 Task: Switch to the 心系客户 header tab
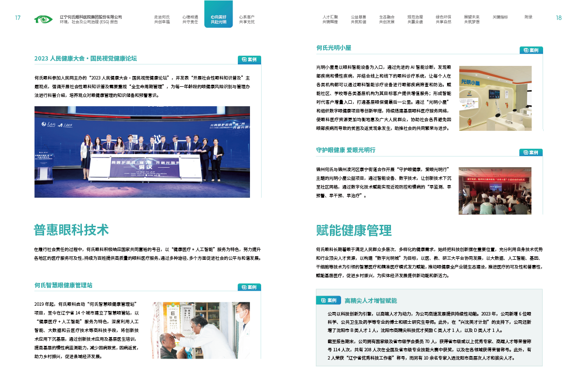coord(247,19)
